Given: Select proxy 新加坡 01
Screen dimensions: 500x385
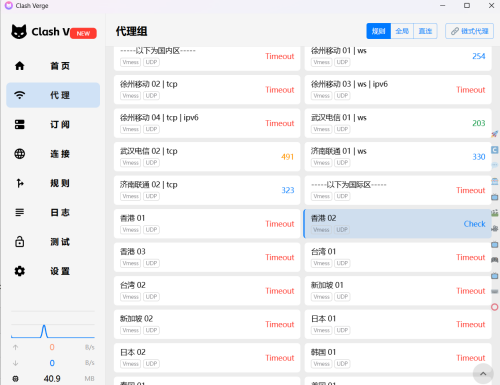Looking at the screenshot, I should click(x=398, y=291).
